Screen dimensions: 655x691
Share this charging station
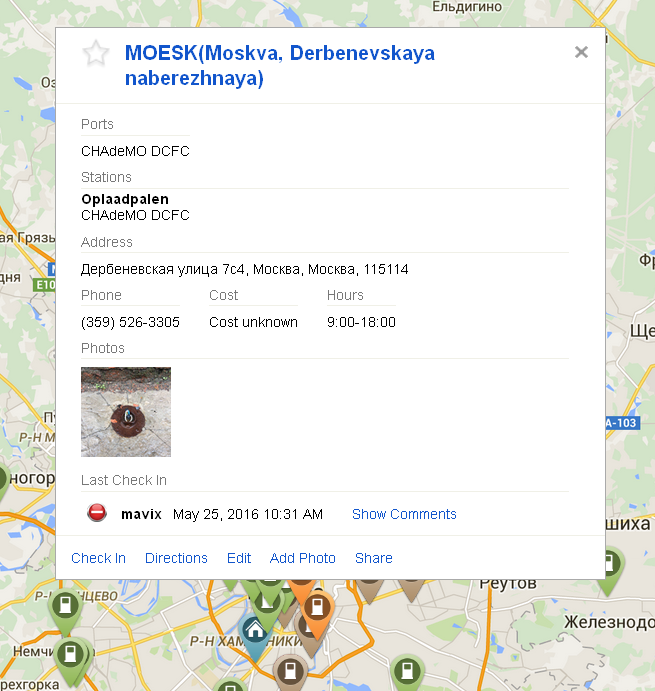tap(373, 558)
